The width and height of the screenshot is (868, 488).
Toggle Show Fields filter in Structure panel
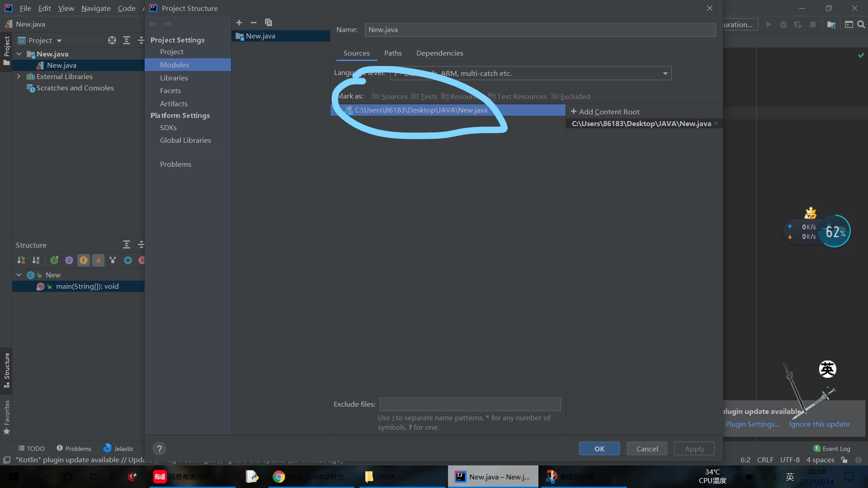84,260
